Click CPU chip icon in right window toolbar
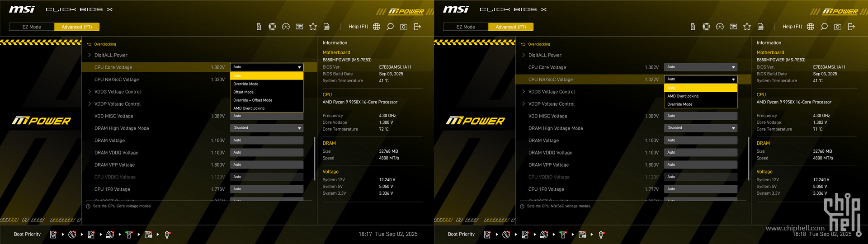The width and height of the screenshot is (868, 244). 706,27
